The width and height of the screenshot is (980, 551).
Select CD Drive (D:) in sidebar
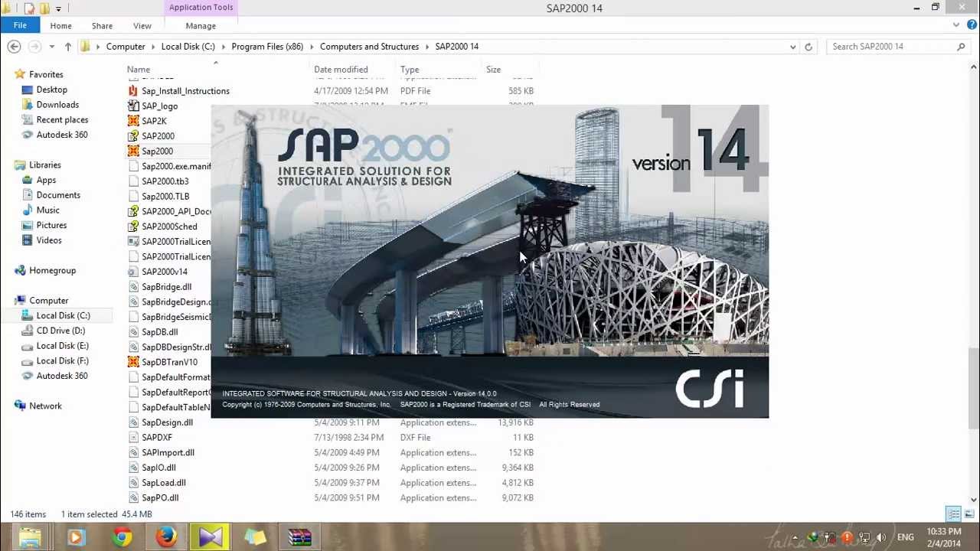coord(60,331)
